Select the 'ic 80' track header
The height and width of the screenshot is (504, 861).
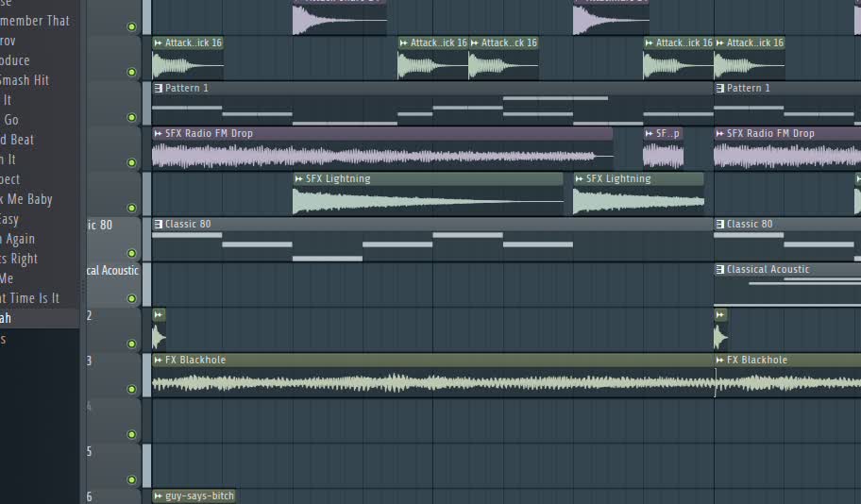coord(113,240)
